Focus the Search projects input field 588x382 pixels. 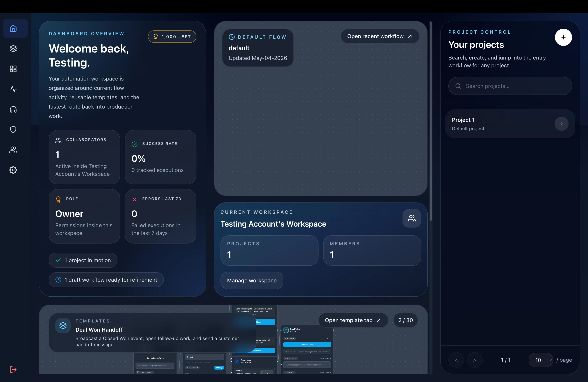[x=510, y=86]
